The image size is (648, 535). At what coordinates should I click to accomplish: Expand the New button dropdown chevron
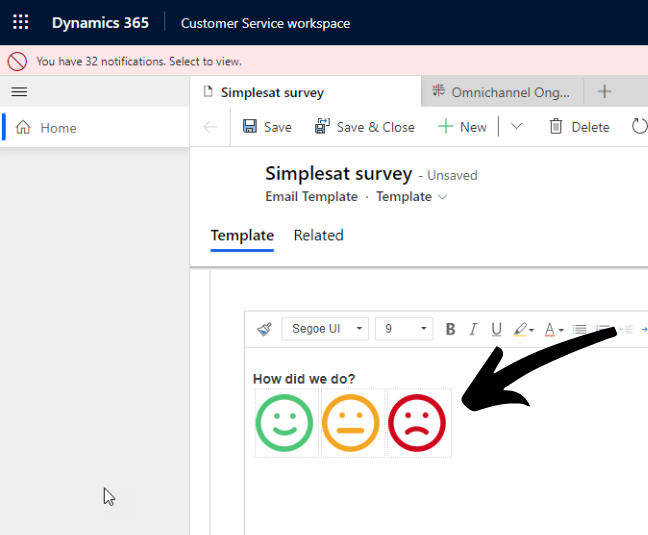[x=517, y=126]
